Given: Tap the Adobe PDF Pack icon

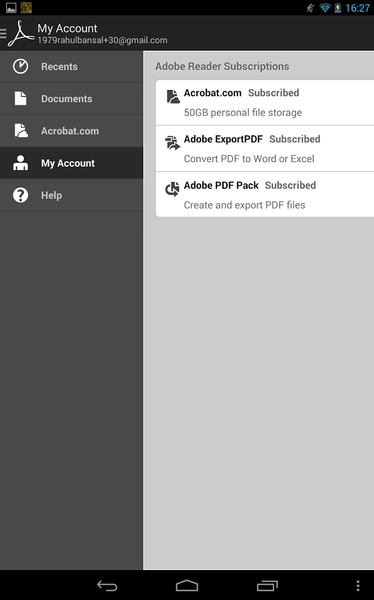Looking at the screenshot, I should (172, 189).
